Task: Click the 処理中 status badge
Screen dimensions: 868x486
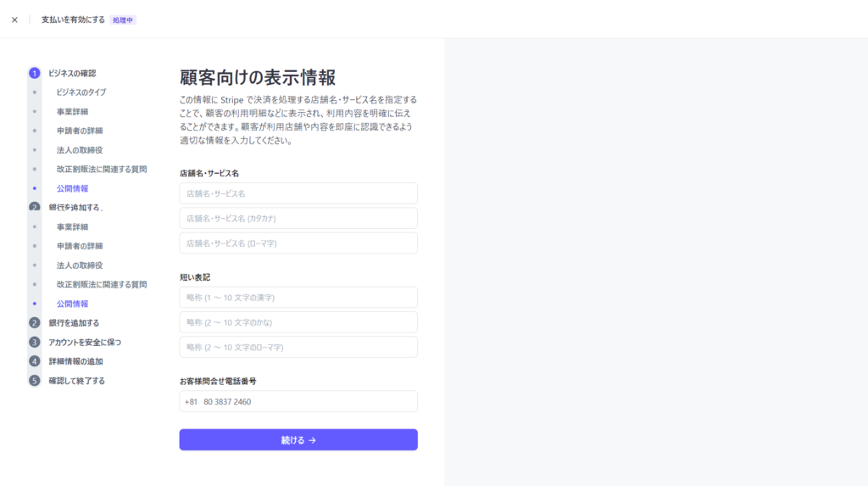Action: pos(123,20)
